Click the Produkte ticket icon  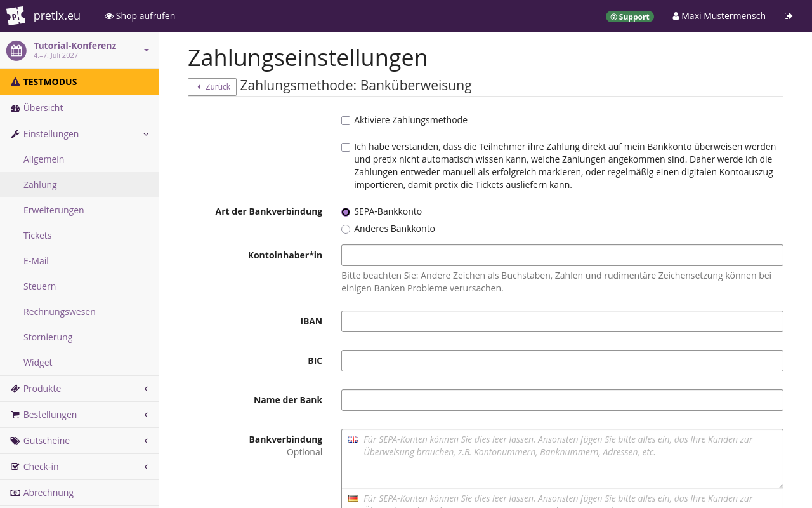click(15, 389)
